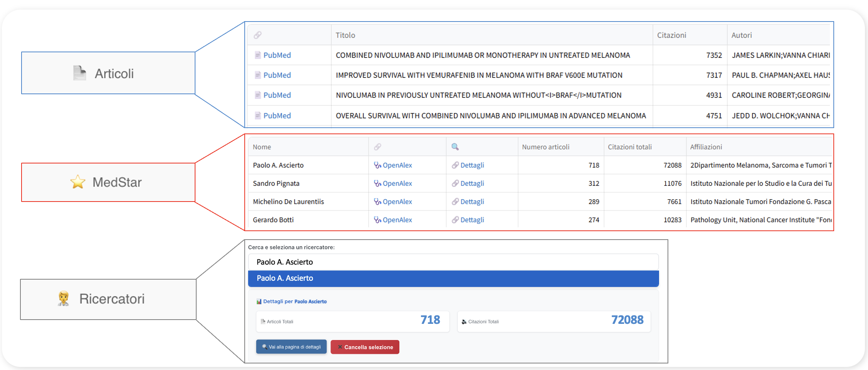The width and height of the screenshot is (868, 370).
Task: Click the doctor icon beside Ricercatori
Action: pos(63,299)
